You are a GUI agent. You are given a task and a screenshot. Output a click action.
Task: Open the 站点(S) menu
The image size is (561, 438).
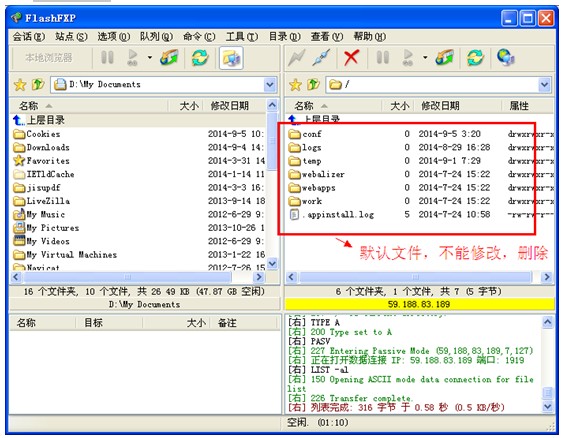click(x=71, y=36)
